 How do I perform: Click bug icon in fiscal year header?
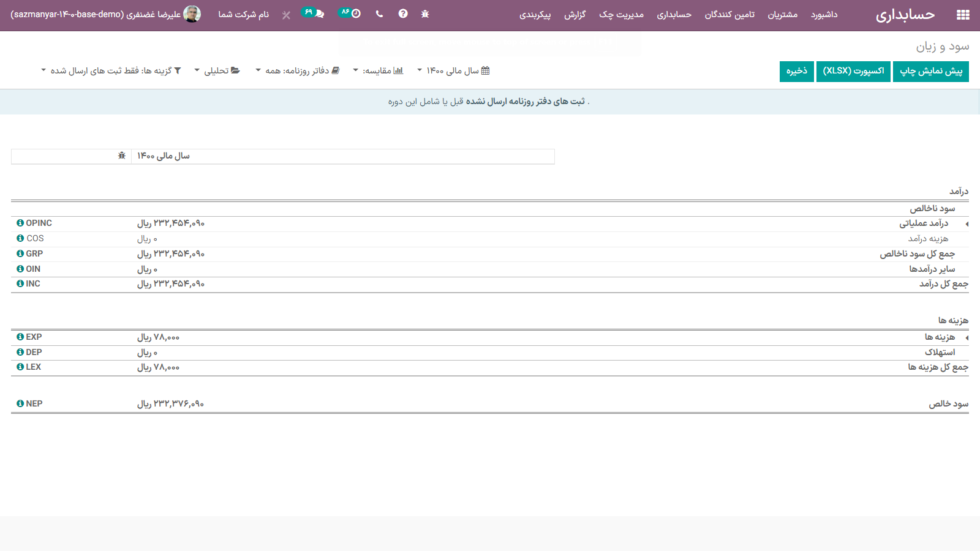pos(122,156)
